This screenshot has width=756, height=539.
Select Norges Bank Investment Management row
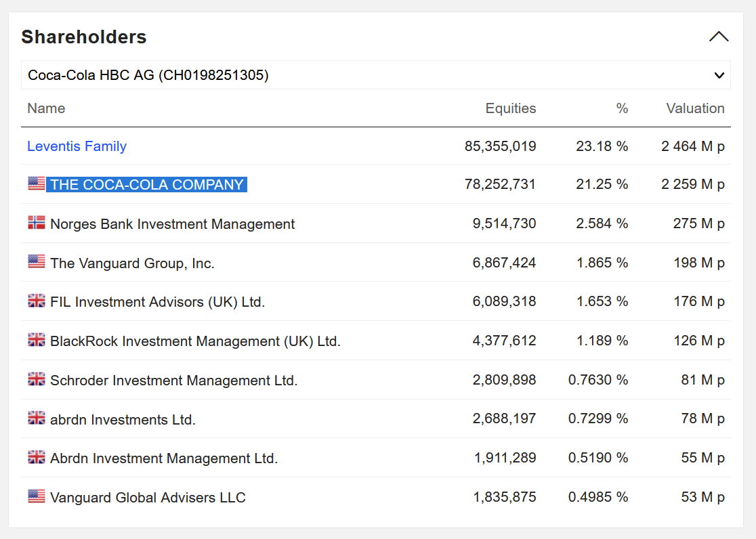coord(172,224)
